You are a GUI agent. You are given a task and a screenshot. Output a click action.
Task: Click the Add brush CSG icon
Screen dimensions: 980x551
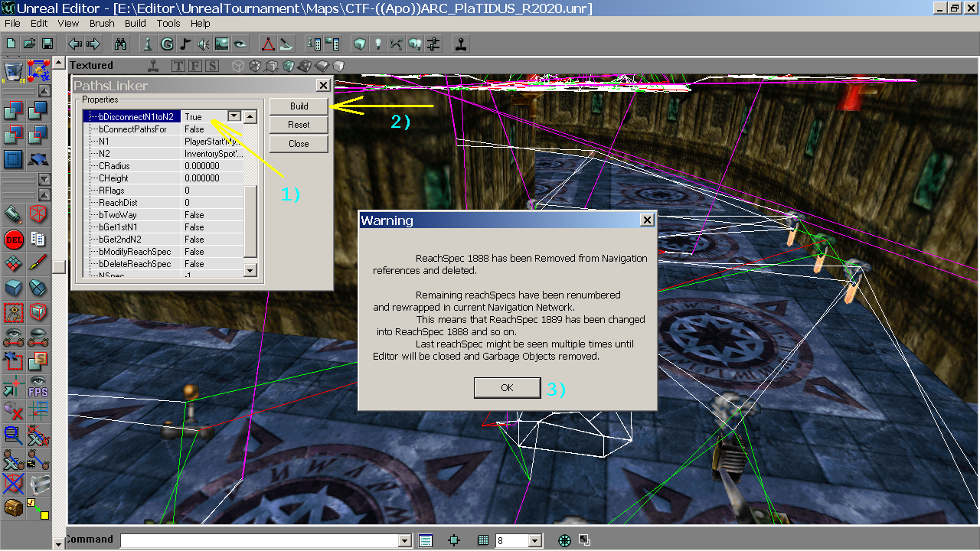tap(13, 112)
